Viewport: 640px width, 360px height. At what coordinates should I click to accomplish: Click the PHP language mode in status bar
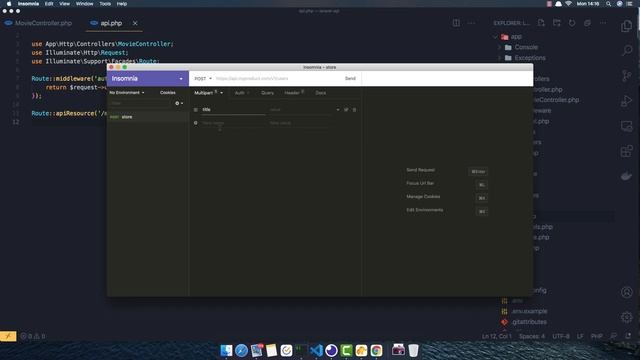[x=596, y=336]
